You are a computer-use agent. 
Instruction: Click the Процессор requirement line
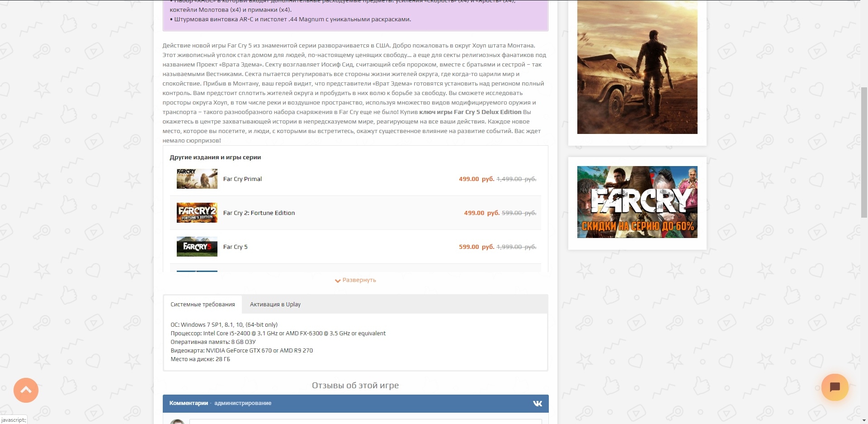coord(278,333)
